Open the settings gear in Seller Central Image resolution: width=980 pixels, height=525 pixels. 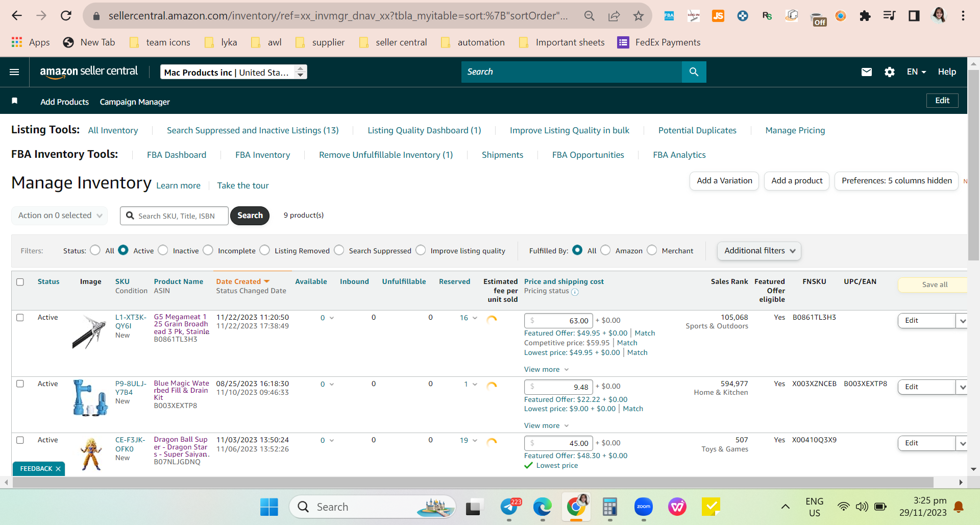pos(890,72)
